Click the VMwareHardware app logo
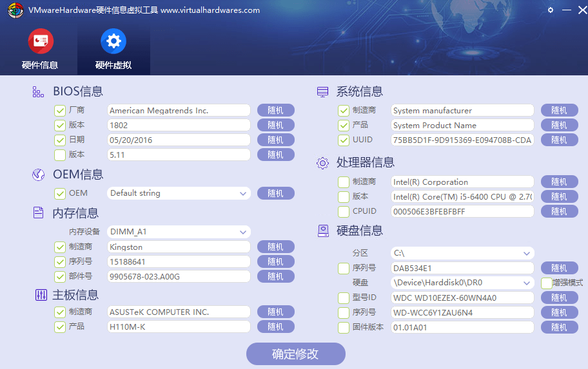 click(x=15, y=10)
